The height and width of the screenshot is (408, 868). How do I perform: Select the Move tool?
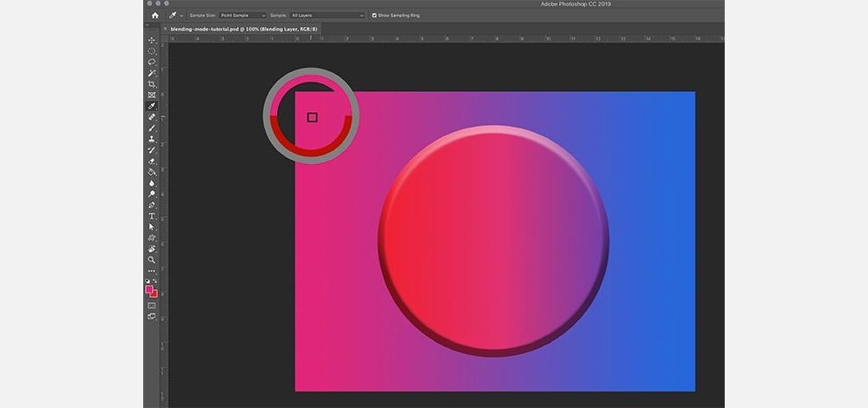(152, 41)
